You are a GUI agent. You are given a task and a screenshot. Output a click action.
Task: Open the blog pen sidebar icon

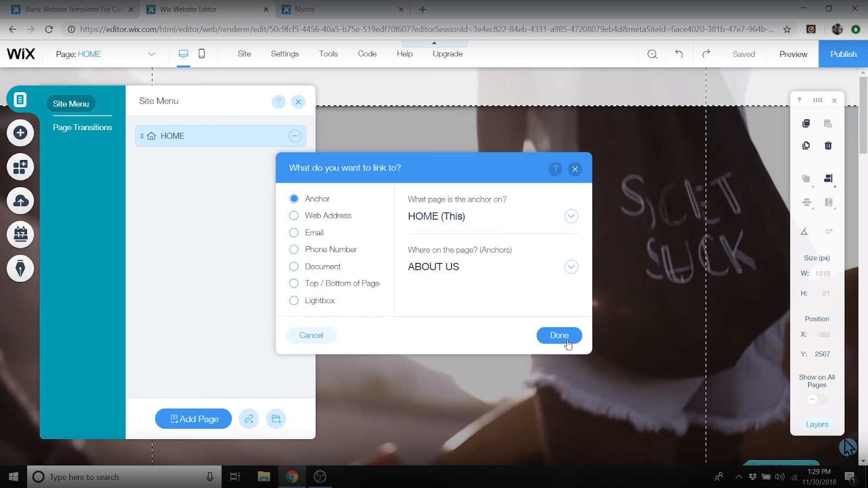pyautogui.click(x=21, y=268)
